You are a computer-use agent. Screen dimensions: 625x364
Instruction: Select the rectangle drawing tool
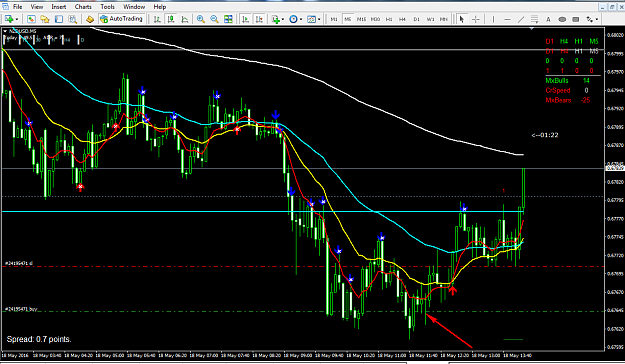pyautogui.click(x=576, y=19)
